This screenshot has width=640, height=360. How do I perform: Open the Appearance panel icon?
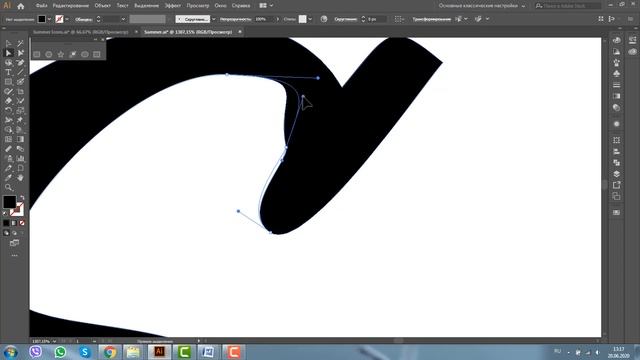click(x=617, y=124)
